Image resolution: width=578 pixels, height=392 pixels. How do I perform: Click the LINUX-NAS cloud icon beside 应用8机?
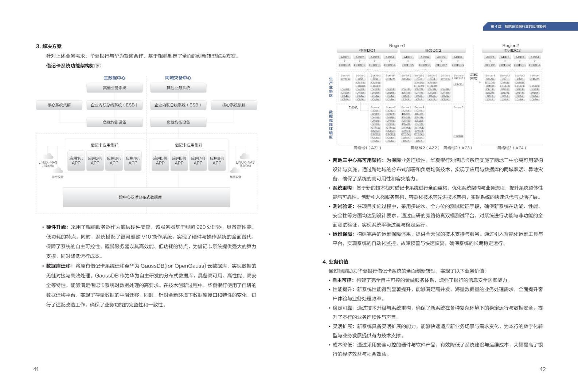245,156
